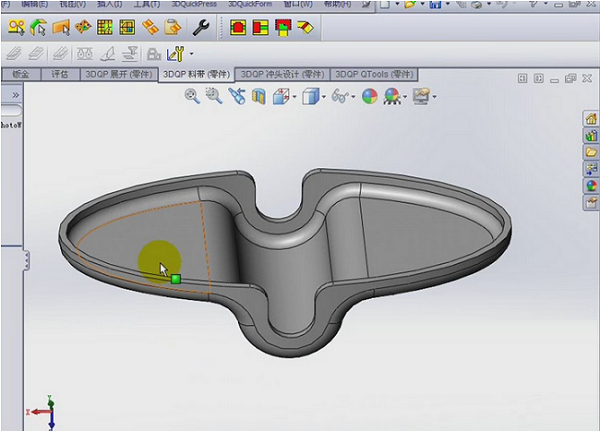Expand the Hide/Show Items glasses dropdown
The width and height of the screenshot is (600, 431).
click(354, 97)
